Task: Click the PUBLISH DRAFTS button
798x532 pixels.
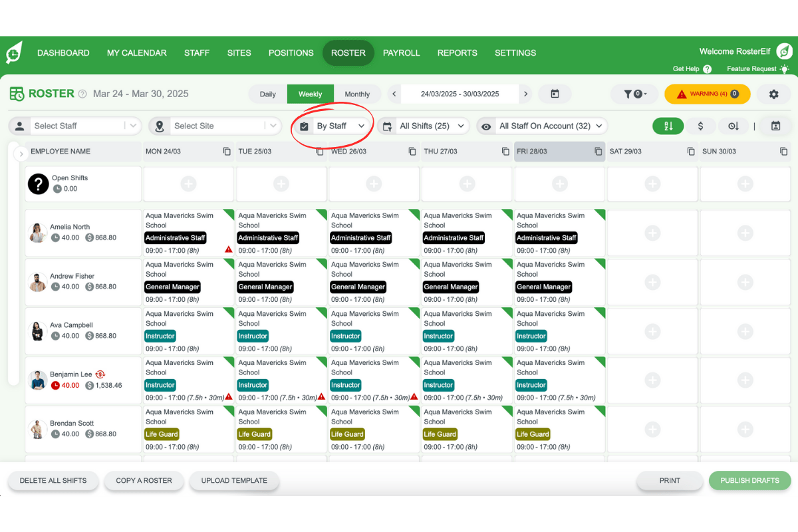Action: [749, 480]
